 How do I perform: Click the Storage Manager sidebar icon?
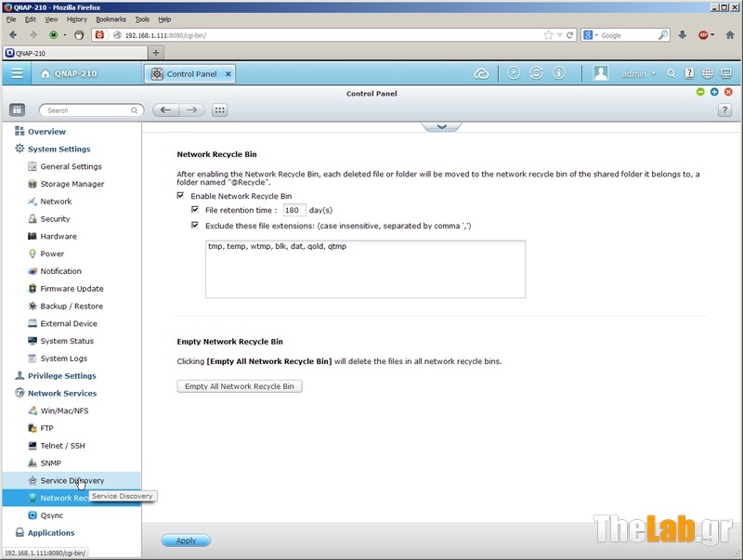click(x=33, y=184)
